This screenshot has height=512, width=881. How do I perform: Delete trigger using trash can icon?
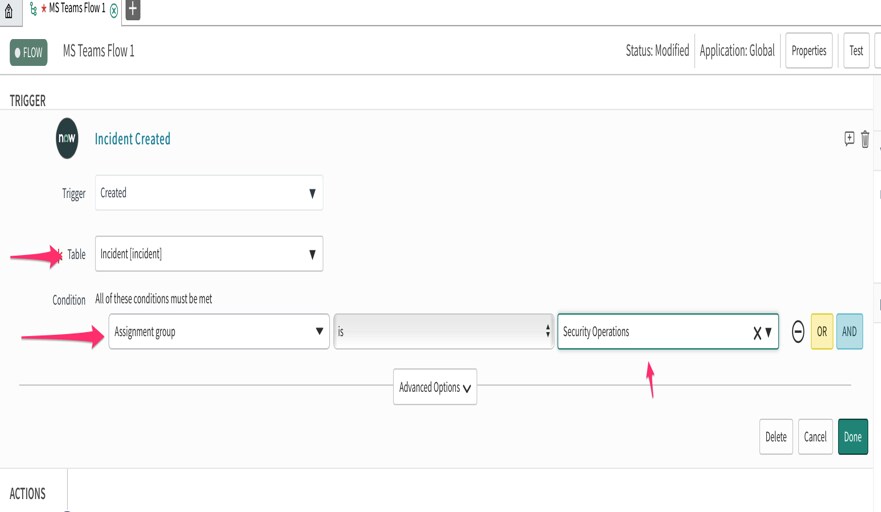865,139
